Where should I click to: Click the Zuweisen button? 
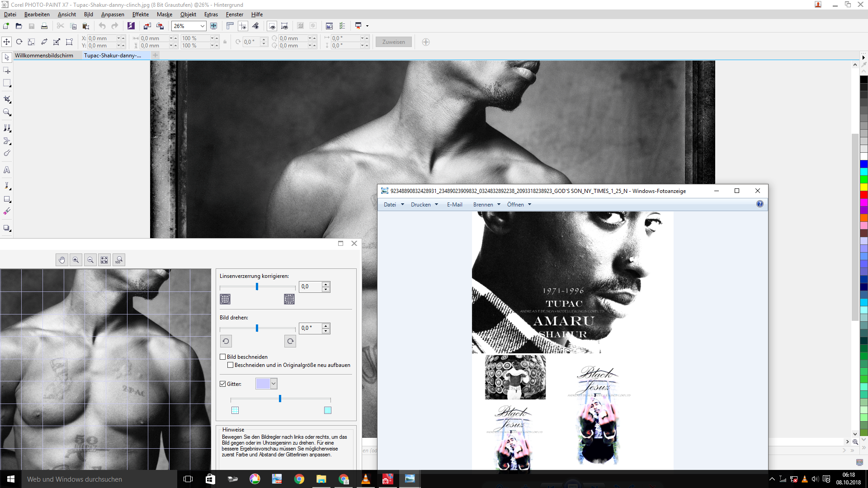pyautogui.click(x=394, y=42)
